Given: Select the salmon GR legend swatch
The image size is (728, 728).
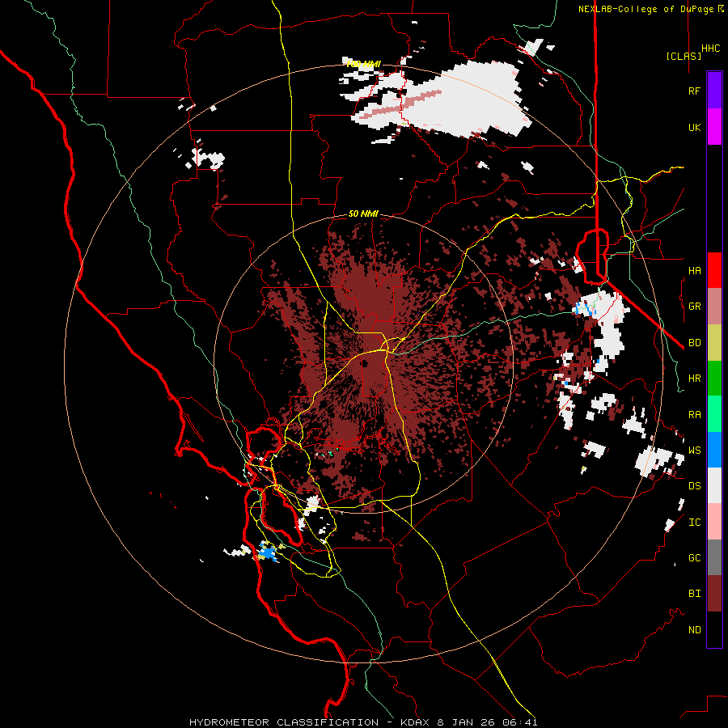Looking at the screenshot, I should [714, 307].
